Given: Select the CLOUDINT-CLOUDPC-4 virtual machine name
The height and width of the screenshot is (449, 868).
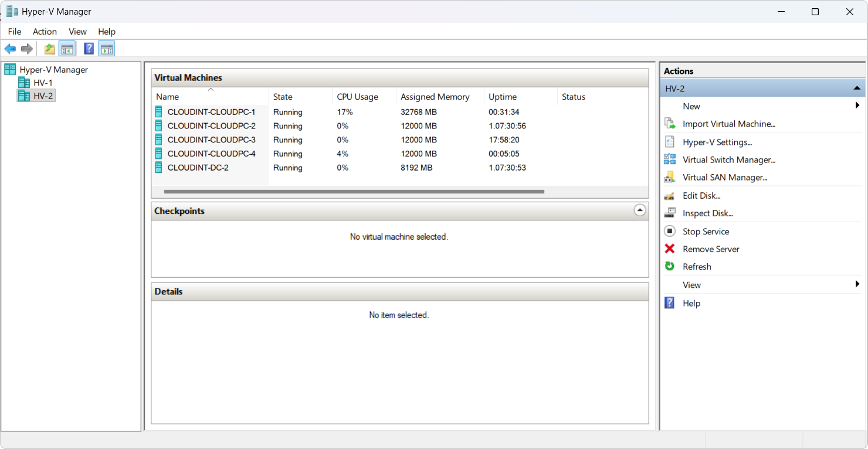Looking at the screenshot, I should tap(212, 154).
